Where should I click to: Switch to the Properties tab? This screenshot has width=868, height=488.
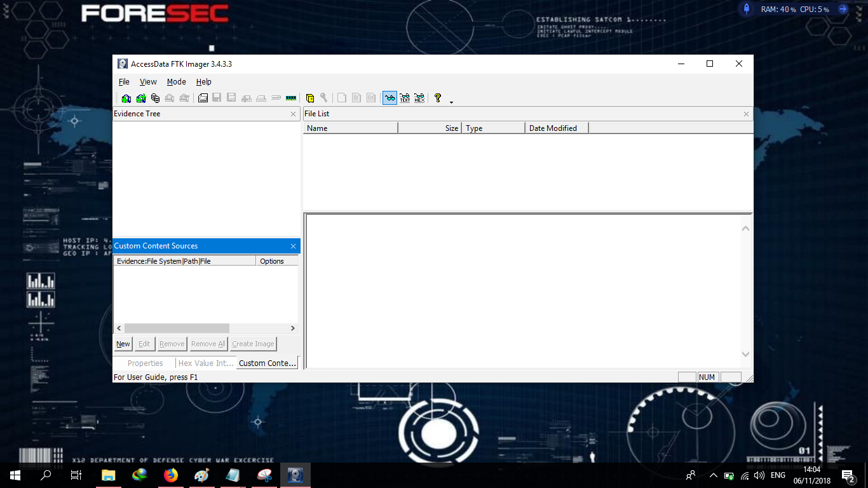coord(145,363)
